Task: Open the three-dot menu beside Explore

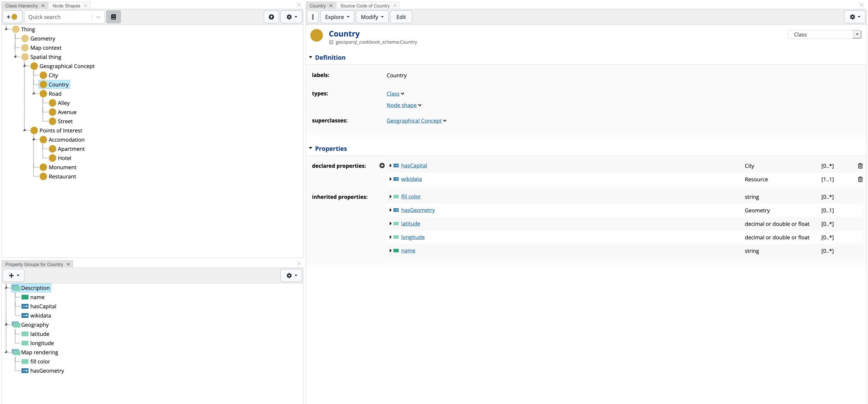Action: tap(313, 17)
